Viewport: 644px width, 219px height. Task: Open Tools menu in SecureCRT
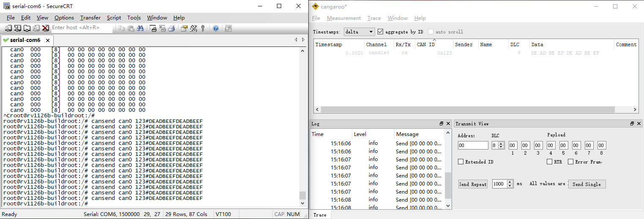pos(134,18)
